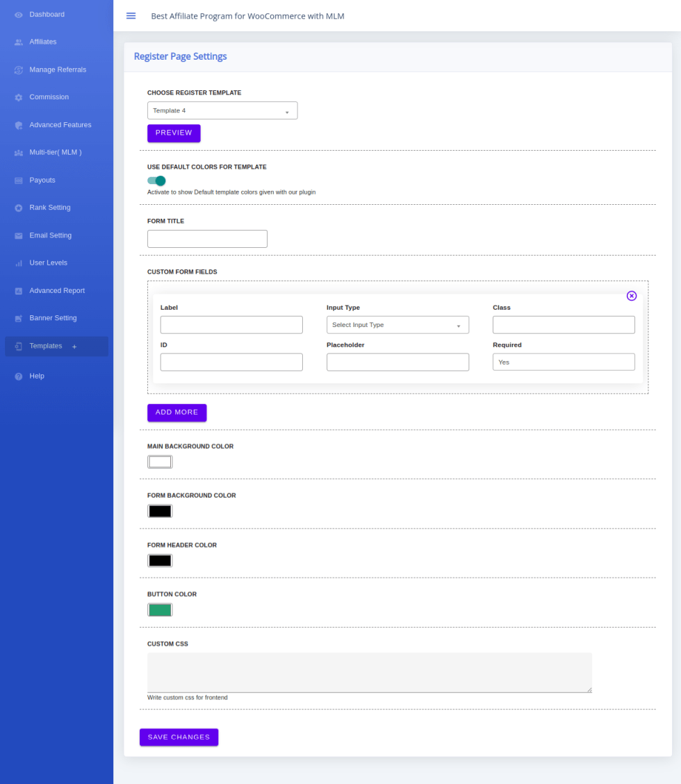The height and width of the screenshot is (784, 681).
Task: Focus the custom field ID input
Action: [x=231, y=362]
